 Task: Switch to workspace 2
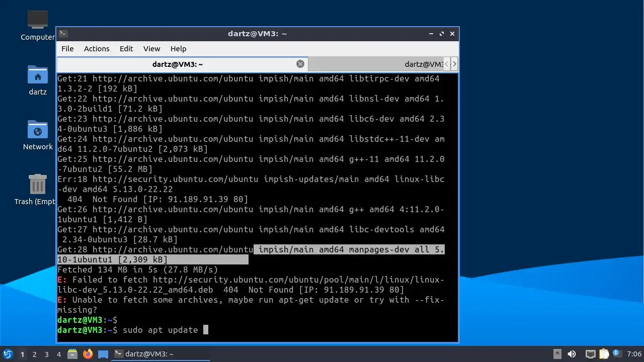[34, 354]
